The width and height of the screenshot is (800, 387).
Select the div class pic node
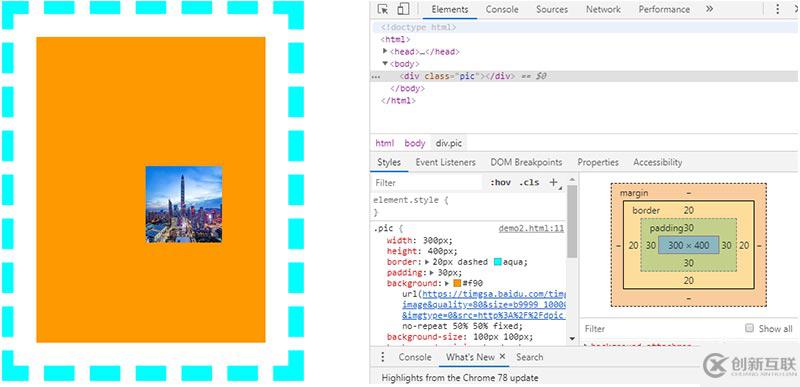click(x=458, y=76)
